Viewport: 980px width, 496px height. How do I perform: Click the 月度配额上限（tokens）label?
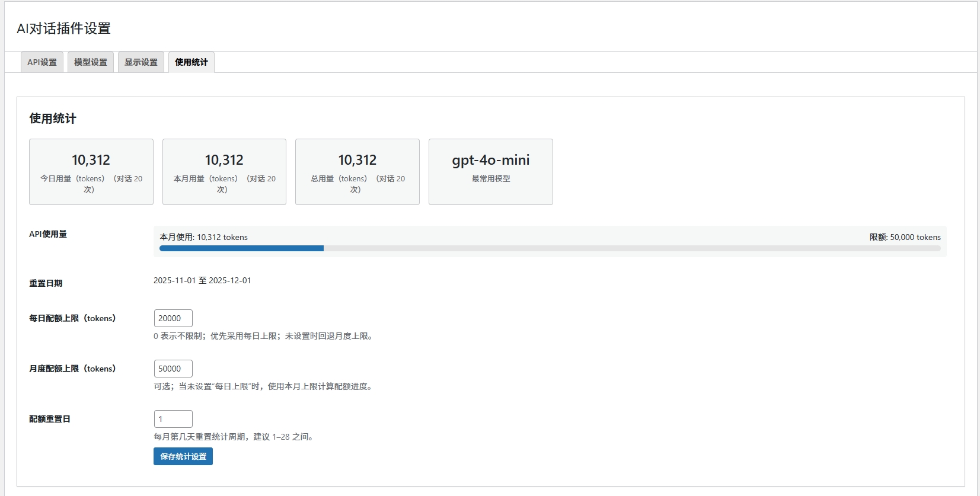point(72,369)
